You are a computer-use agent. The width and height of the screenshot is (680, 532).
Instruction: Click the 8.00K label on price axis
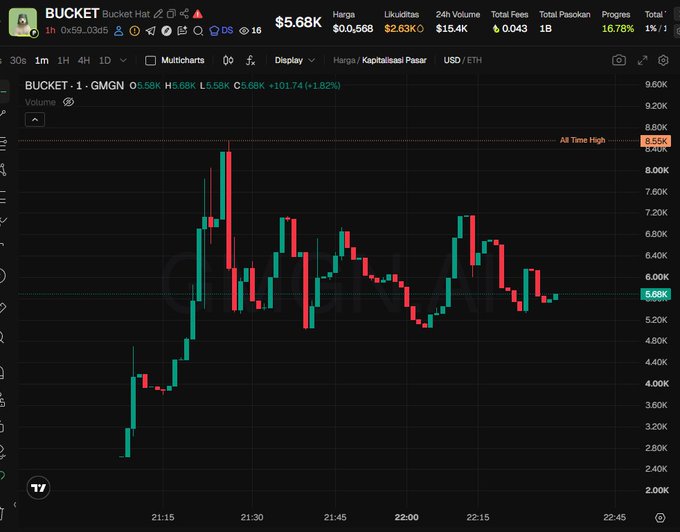click(657, 170)
